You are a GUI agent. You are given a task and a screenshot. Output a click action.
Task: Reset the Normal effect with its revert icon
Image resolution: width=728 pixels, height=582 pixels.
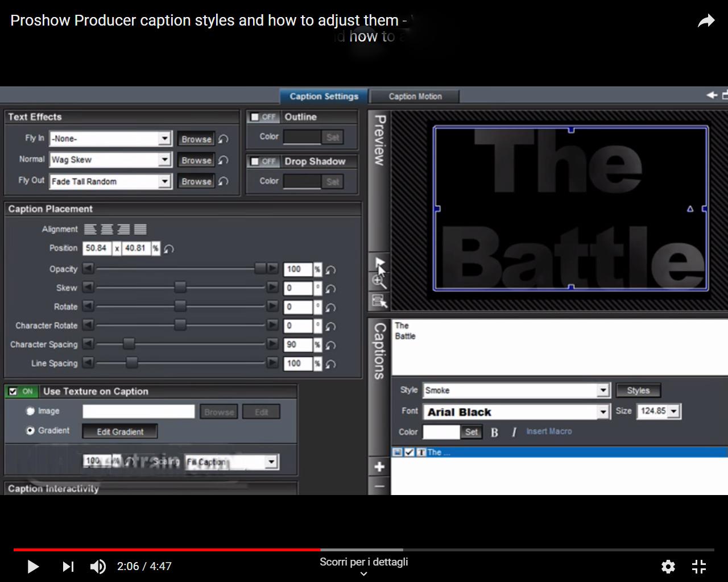pos(224,160)
